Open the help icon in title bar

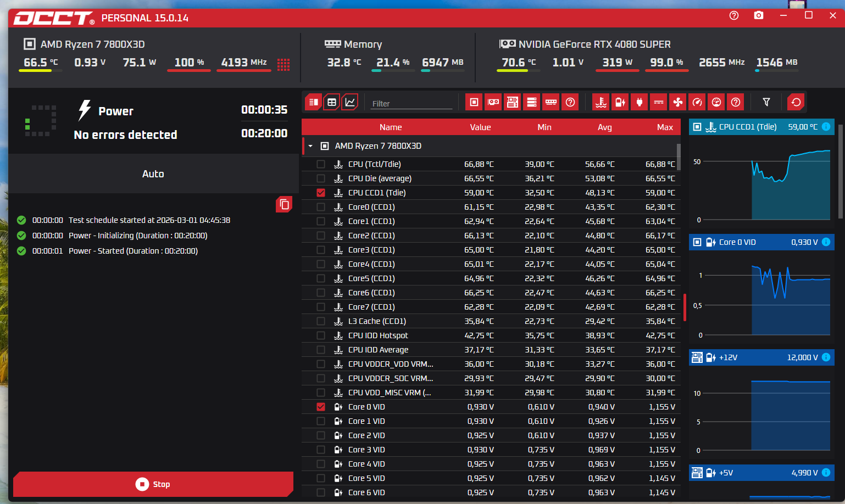734,15
